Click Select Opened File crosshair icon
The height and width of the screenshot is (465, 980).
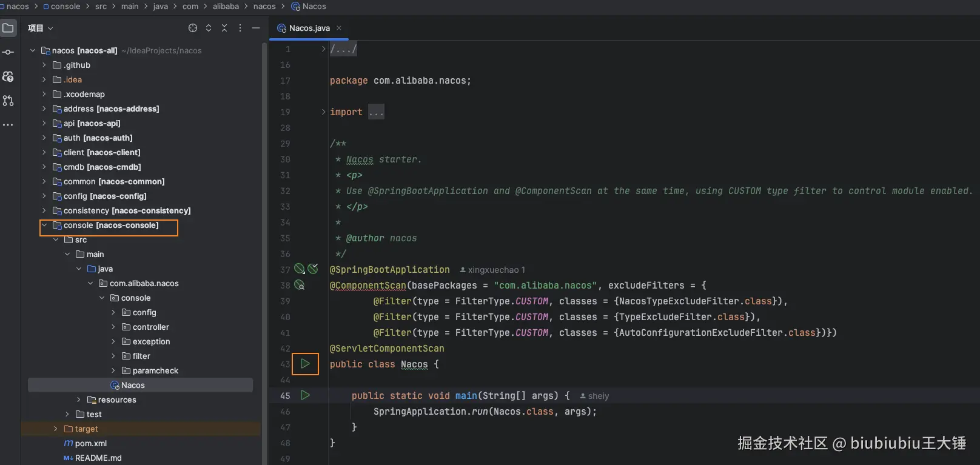[x=193, y=28]
